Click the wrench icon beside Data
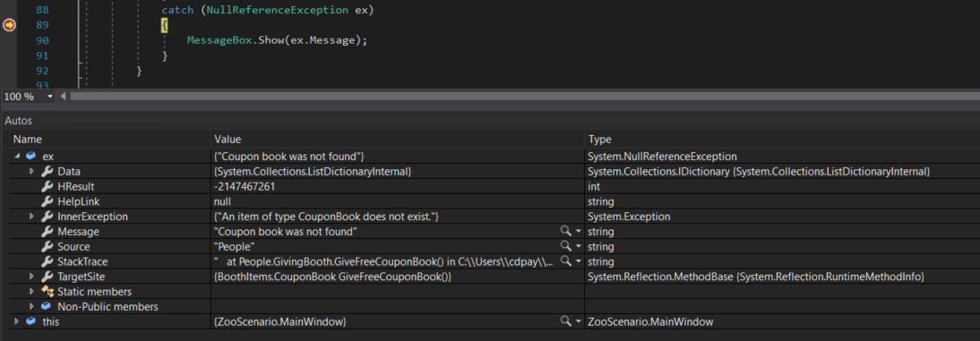 (47, 171)
